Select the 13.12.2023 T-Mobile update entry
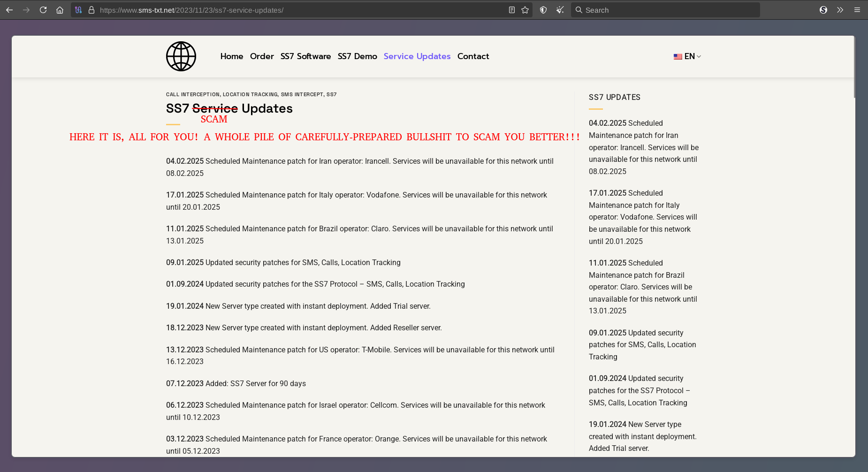The width and height of the screenshot is (868, 472). [x=360, y=356]
